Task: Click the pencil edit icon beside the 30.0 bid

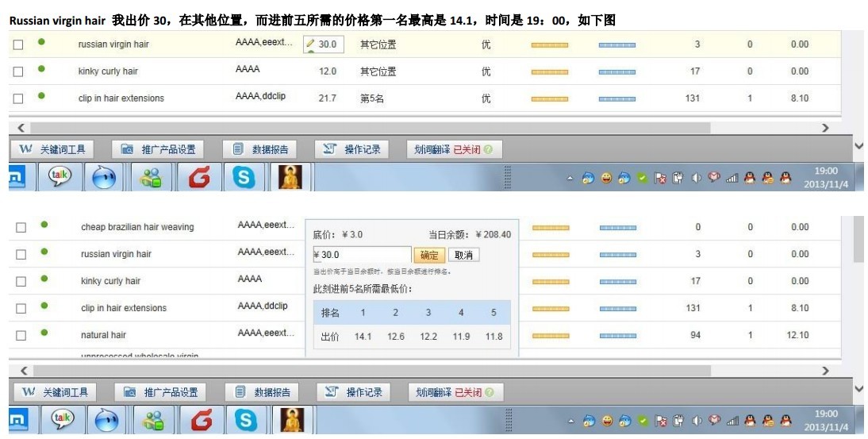Action: pyautogui.click(x=310, y=44)
